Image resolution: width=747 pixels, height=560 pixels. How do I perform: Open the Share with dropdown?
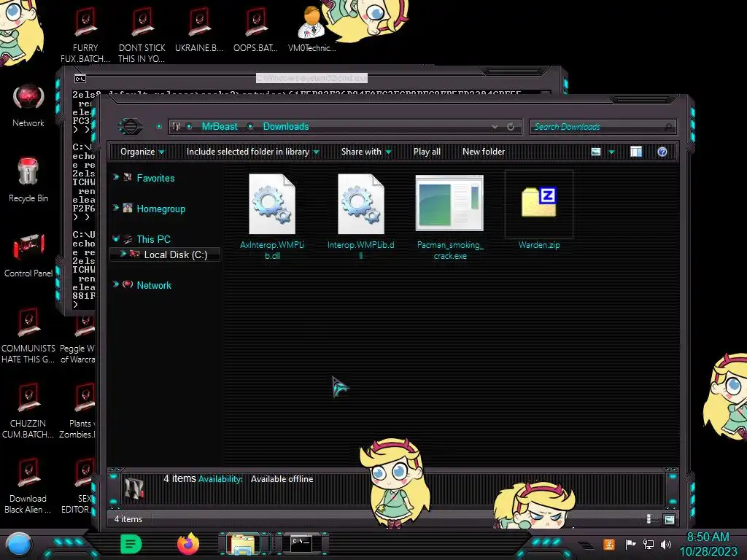(x=366, y=152)
